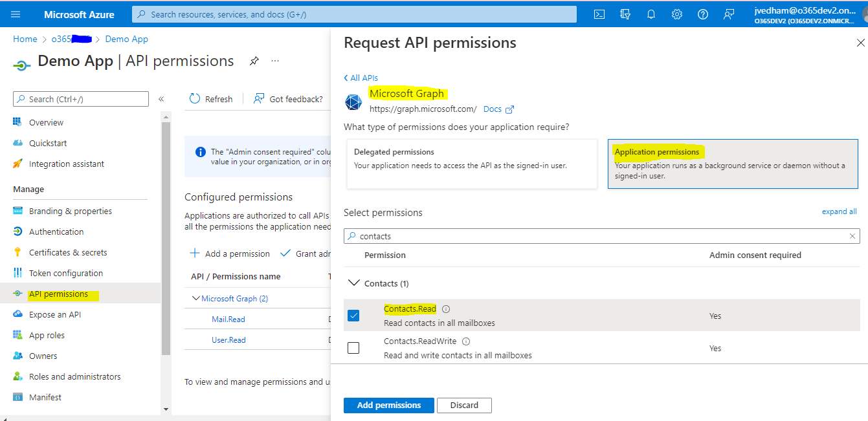Launch Cloud Shell from the top bar
Viewport: 868px width, 421px height.
tap(600, 14)
